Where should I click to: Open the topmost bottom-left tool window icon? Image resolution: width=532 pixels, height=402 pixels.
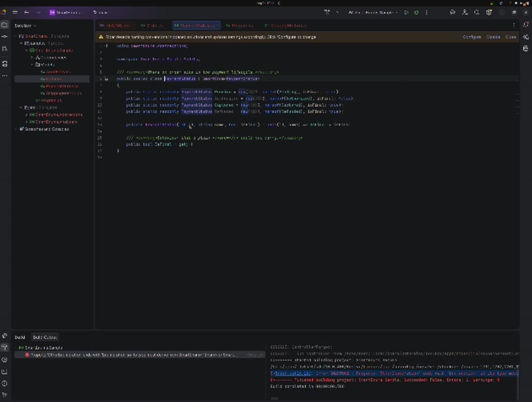(5, 335)
